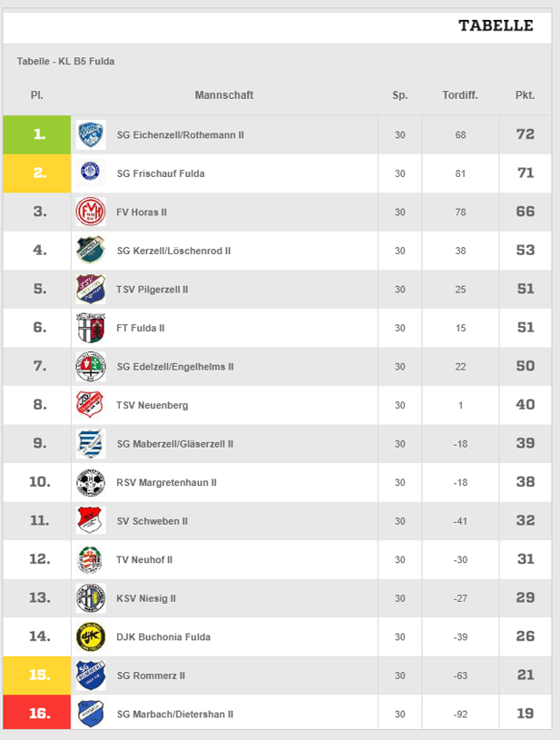Open the KSV Niesig II club crest
Screen dimensions: 560x740
tap(91, 598)
